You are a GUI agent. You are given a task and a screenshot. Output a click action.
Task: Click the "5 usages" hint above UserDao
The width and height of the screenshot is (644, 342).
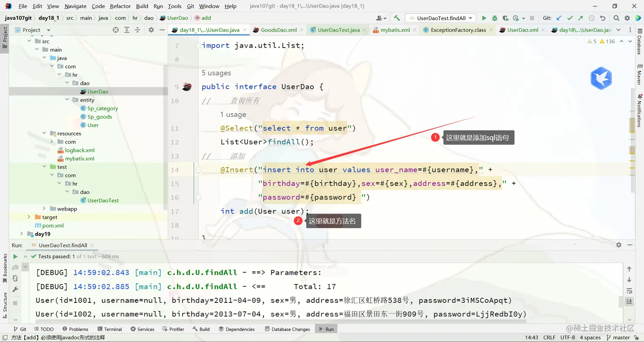point(216,73)
